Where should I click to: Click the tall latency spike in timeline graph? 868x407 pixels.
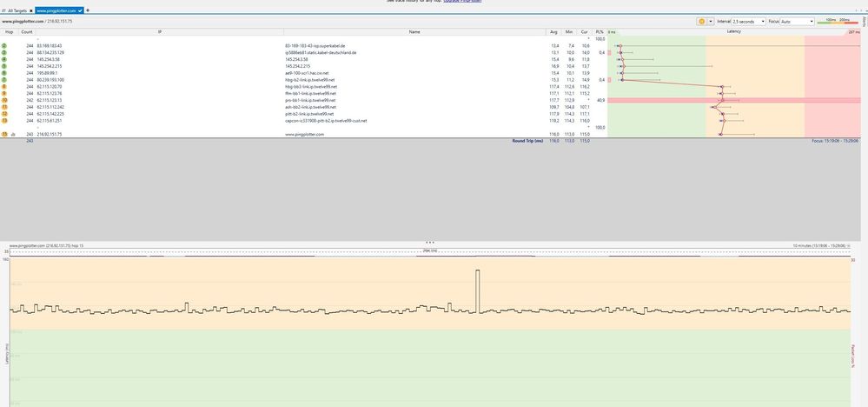(477, 290)
